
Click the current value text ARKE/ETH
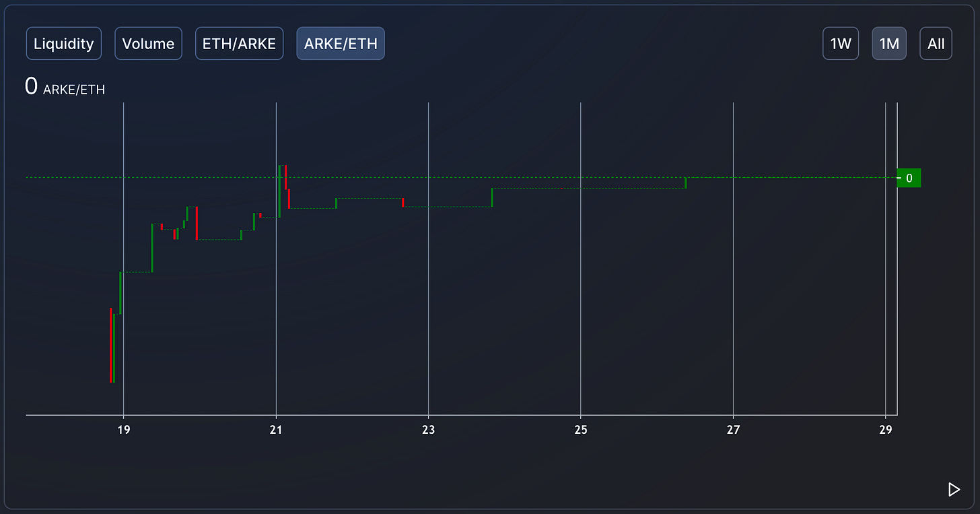pos(74,90)
